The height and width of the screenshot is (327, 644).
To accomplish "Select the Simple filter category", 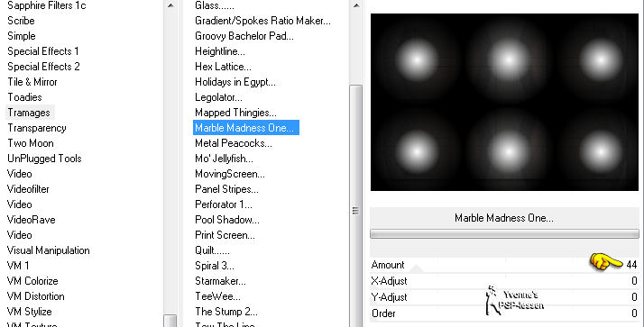I will pyautogui.click(x=22, y=36).
